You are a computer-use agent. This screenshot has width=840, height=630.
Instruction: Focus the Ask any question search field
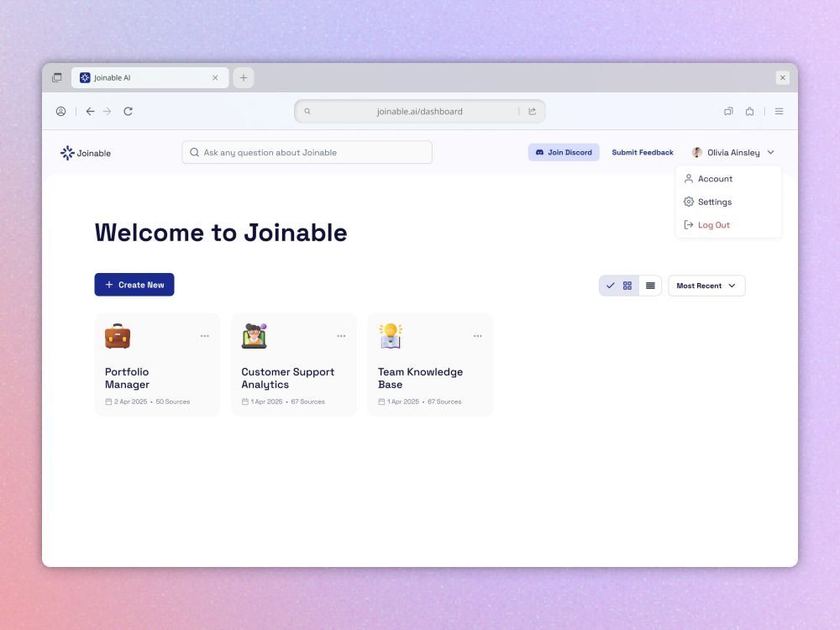pyautogui.click(x=307, y=153)
